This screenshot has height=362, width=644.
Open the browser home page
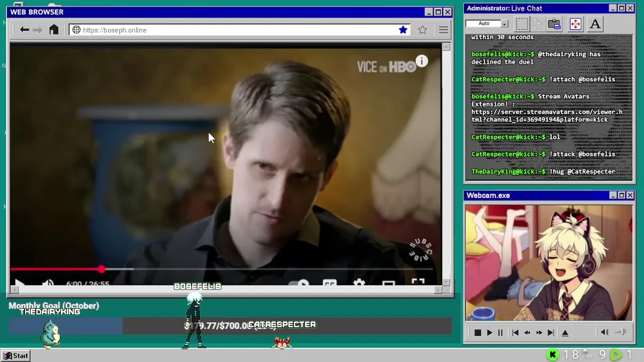54,30
